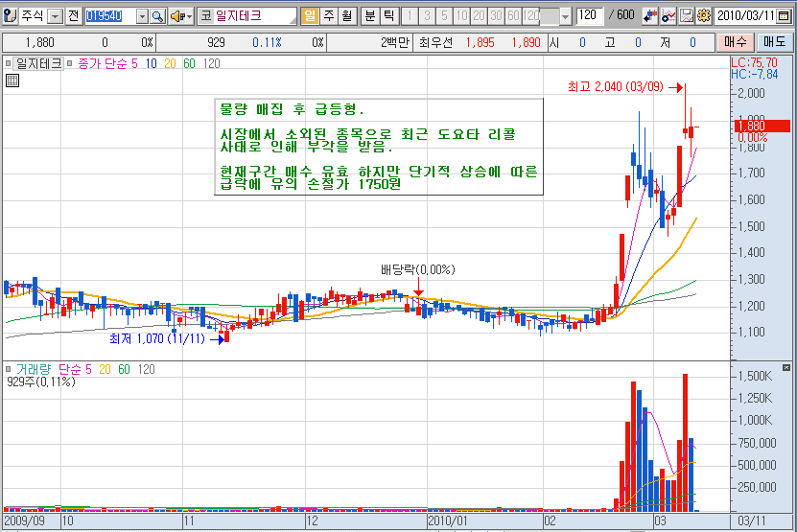
Task: Click the 2010/01 time axis label
Action: 447,520
